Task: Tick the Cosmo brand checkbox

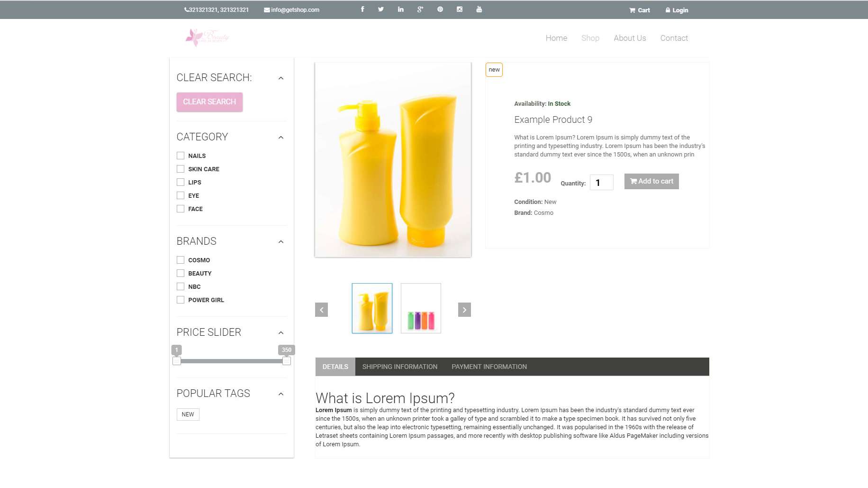Action: [181, 260]
